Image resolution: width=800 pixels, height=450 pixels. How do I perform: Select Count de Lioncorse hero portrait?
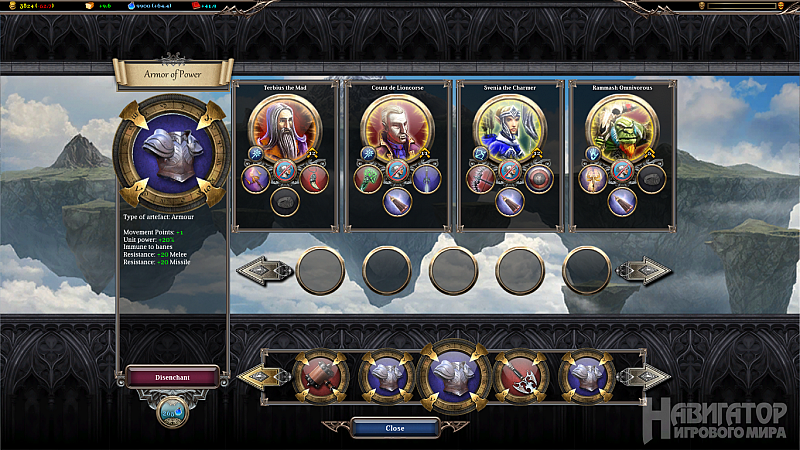click(397, 129)
